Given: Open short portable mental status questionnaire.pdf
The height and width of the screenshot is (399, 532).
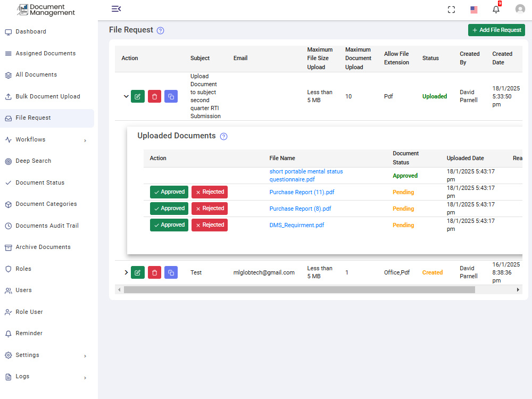Looking at the screenshot, I should [x=306, y=176].
